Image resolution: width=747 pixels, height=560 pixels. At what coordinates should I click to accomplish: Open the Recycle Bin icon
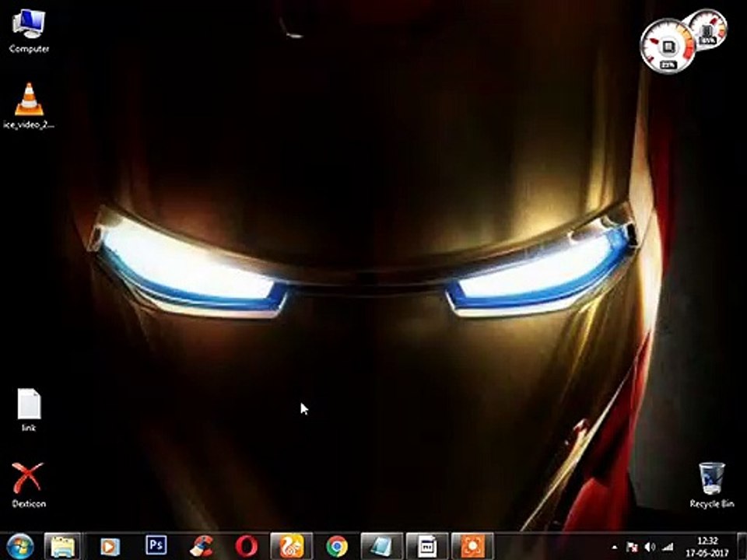(x=712, y=485)
